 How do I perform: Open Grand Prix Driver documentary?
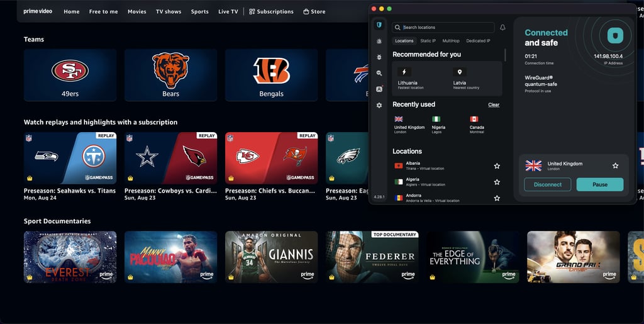[574, 257]
